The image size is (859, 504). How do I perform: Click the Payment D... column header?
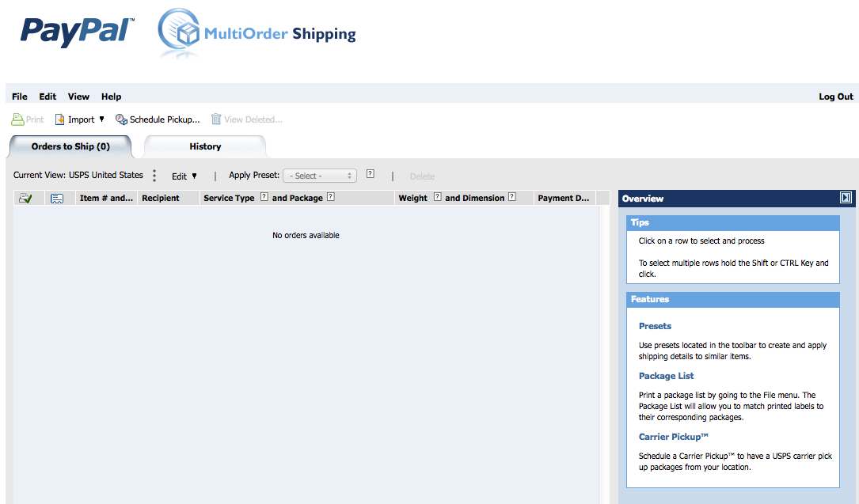pyautogui.click(x=564, y=198)
